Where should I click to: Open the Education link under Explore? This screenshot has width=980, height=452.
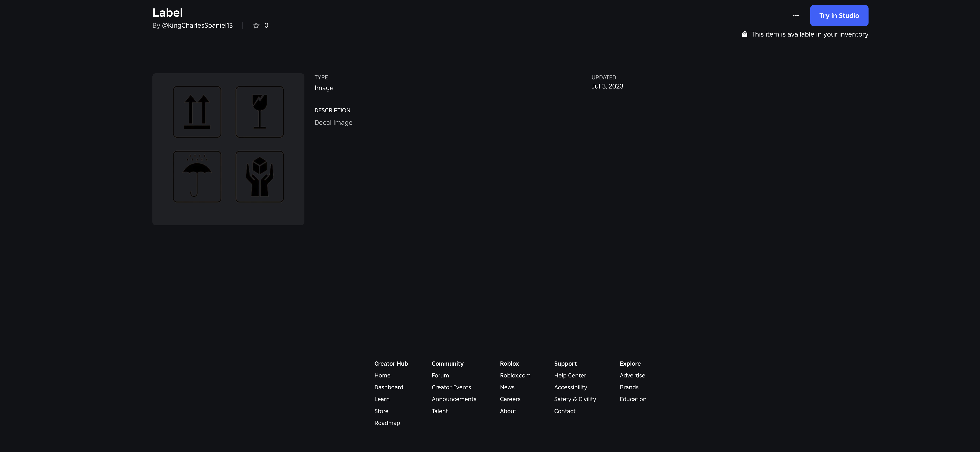pos(633,399)
